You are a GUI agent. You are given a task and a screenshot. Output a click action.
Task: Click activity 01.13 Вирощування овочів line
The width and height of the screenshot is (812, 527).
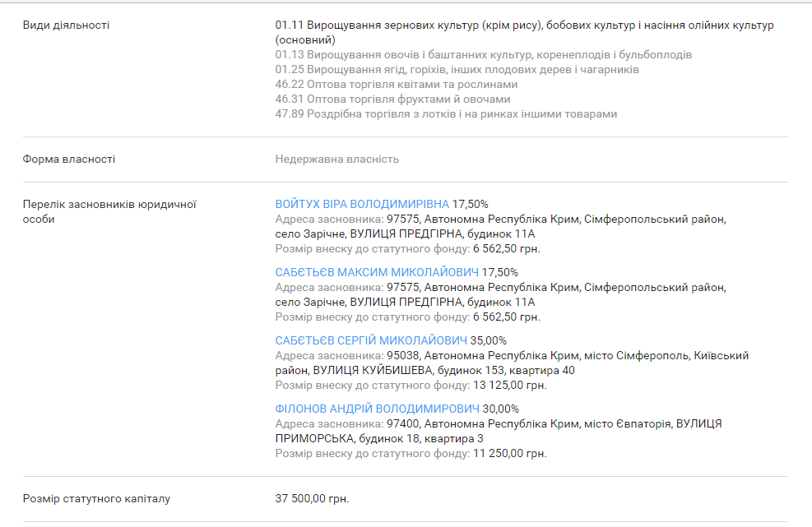coord(483,55)
